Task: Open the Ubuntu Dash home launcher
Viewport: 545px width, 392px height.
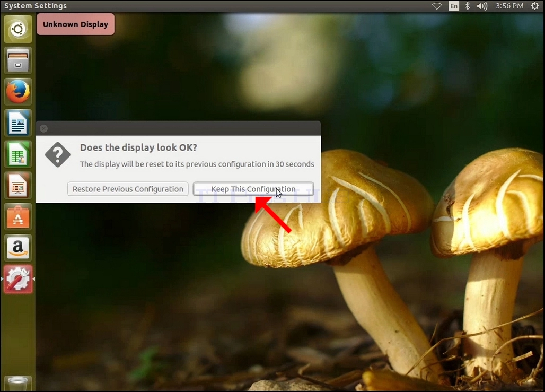Action: click(18, 29)
